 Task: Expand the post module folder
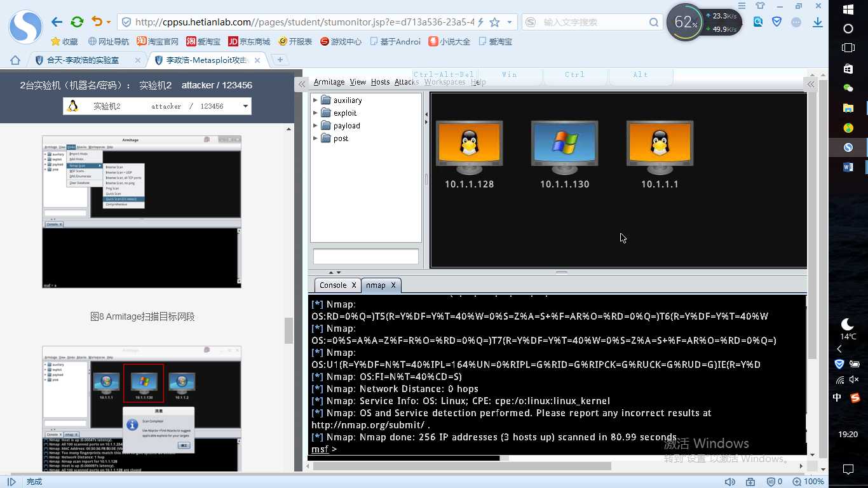(x=315, y=139)
